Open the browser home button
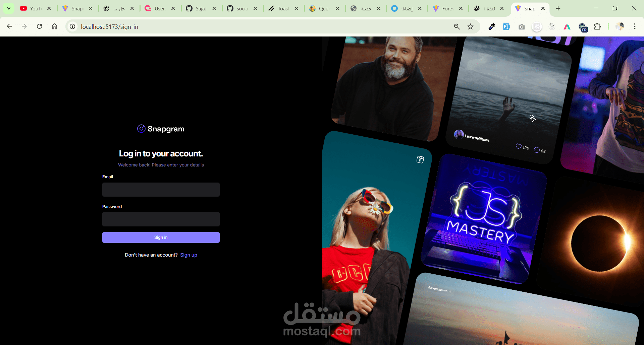The width and height of the screenshot is (644, 345). coord(55,26)
